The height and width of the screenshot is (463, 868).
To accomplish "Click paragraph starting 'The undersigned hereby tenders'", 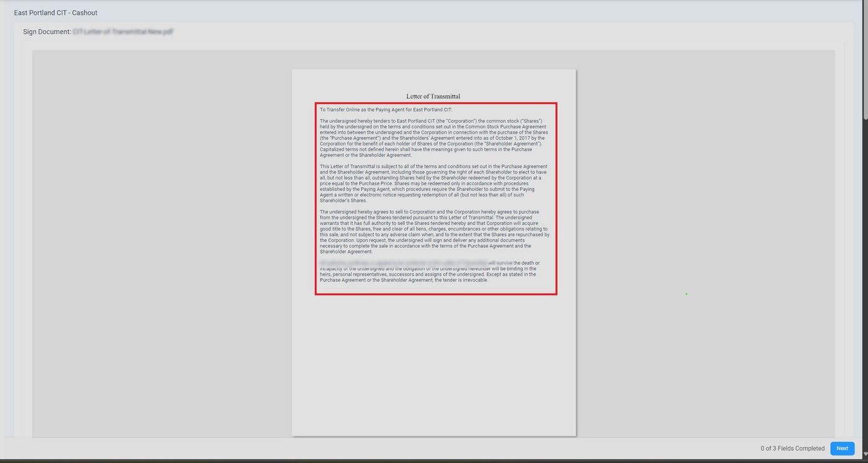I will (x=433, y=138).
